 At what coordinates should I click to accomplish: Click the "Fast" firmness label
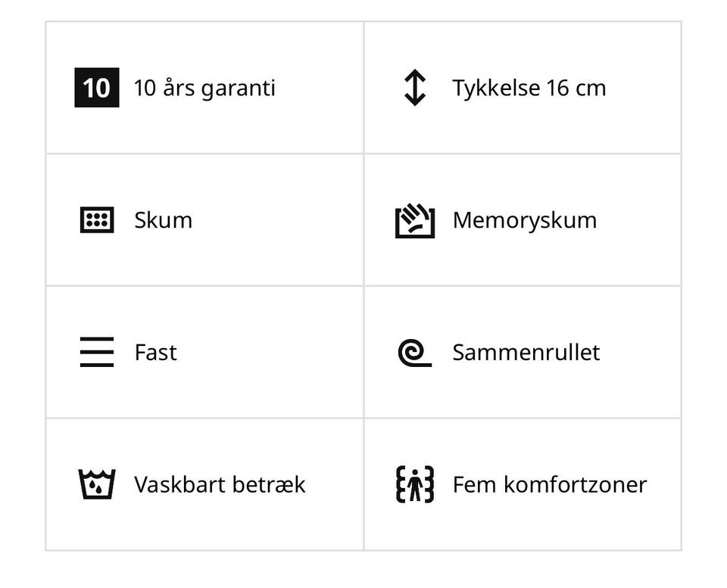click(155, 353)
